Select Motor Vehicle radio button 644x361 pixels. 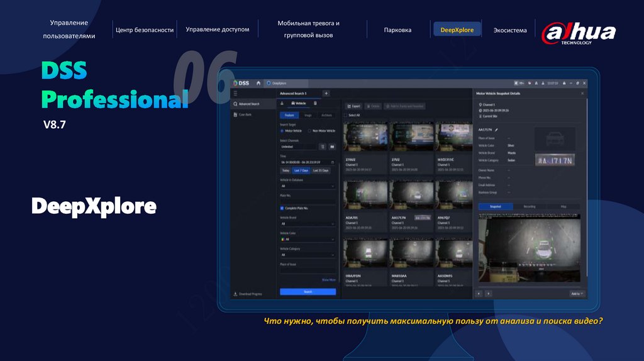282,131
